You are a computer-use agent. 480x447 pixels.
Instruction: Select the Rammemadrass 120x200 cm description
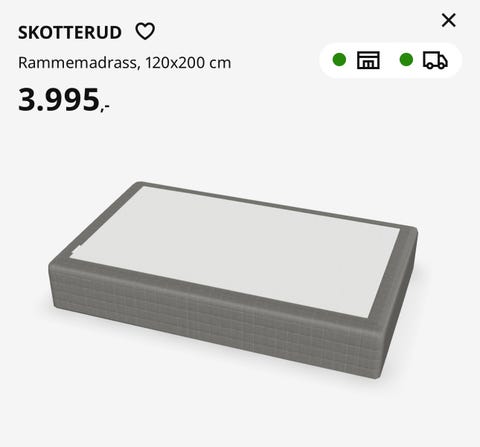click(x=124, y=63)
